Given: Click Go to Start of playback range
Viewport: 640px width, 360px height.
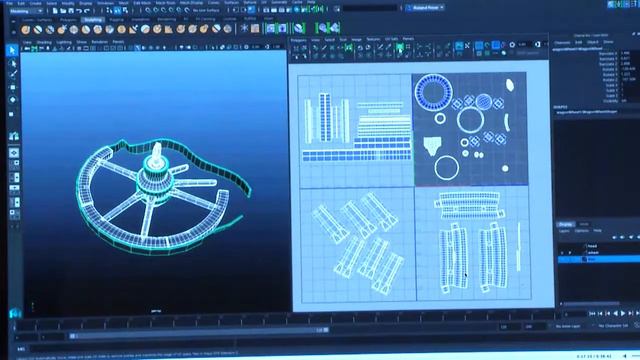Looking at the screenshot, I should 592,313.
